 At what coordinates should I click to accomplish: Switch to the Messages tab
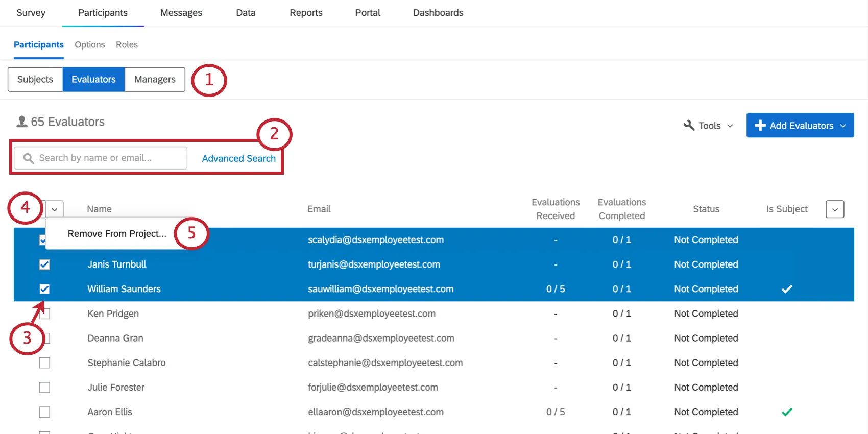[181, 13]
